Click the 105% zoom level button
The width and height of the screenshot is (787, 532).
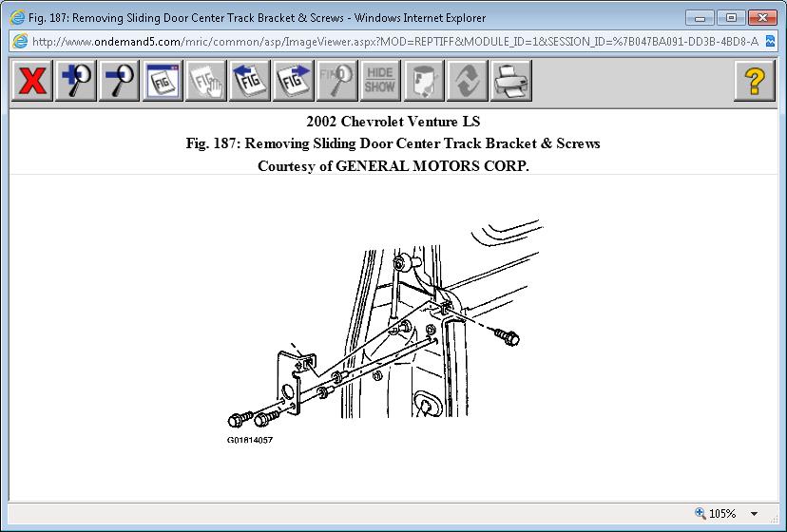click(716, 513)
